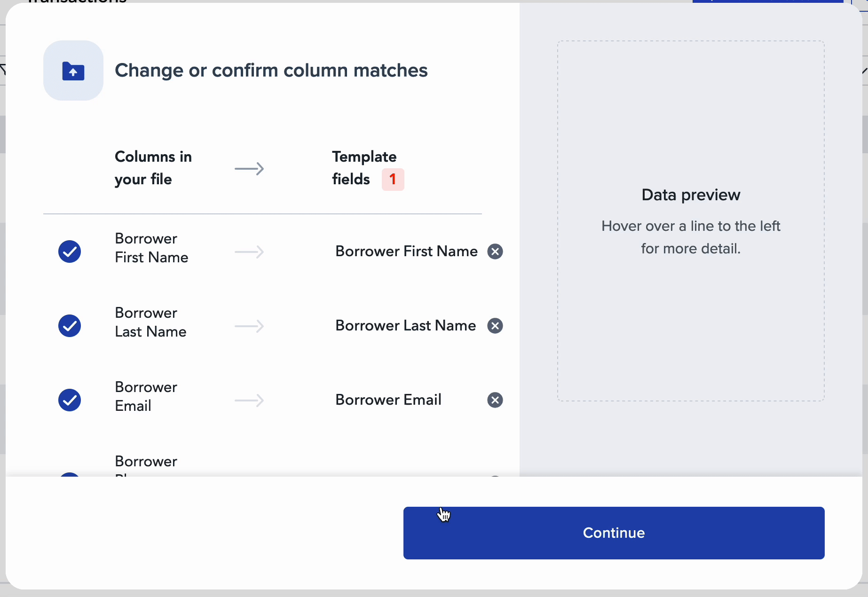Click the header arrow between column titles
This screenshot has width=868, height=597.
click(249, 168)
